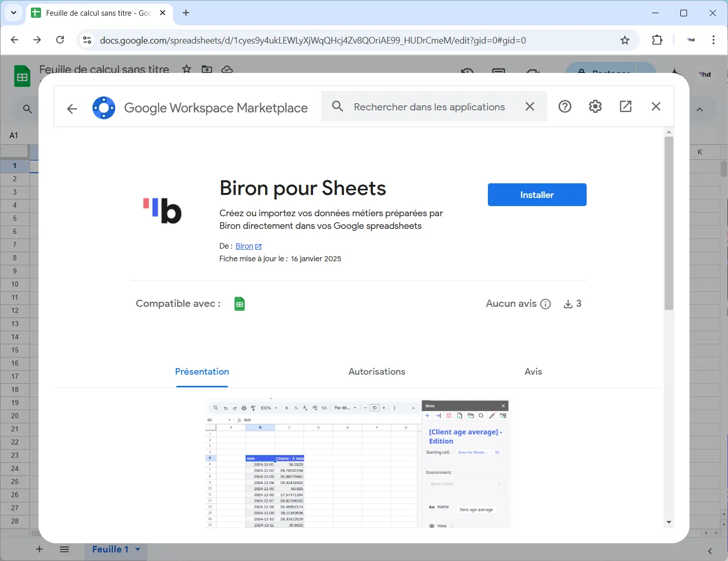Click browser forward button
Image resolution: width=728 pixels, height=561 pixels.
(37, 40)
